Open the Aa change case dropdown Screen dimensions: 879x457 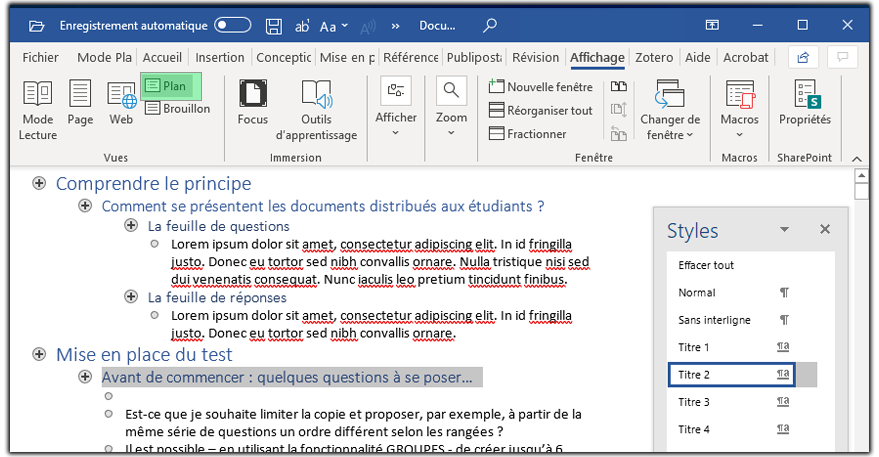click(x=334, y=26)
